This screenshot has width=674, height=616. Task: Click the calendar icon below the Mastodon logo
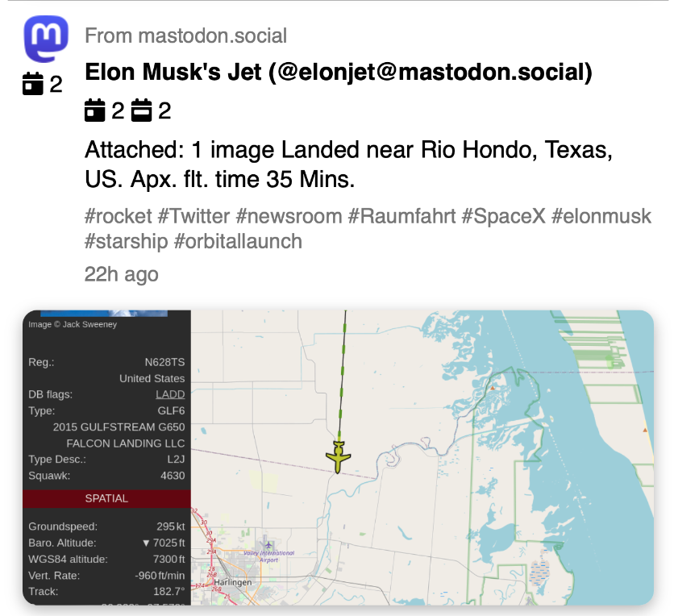(x=32, y=83)
